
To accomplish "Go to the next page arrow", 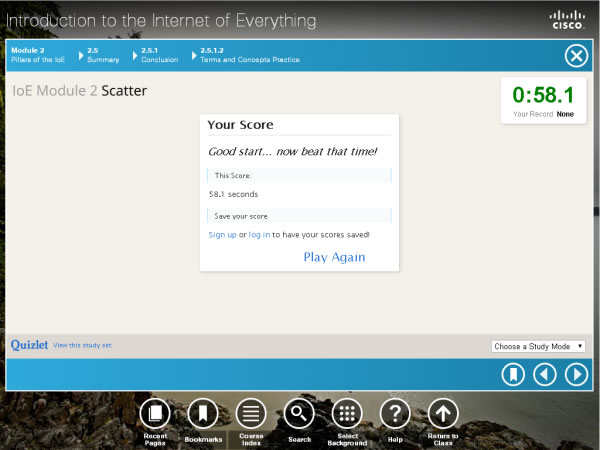I will point(576,375).
